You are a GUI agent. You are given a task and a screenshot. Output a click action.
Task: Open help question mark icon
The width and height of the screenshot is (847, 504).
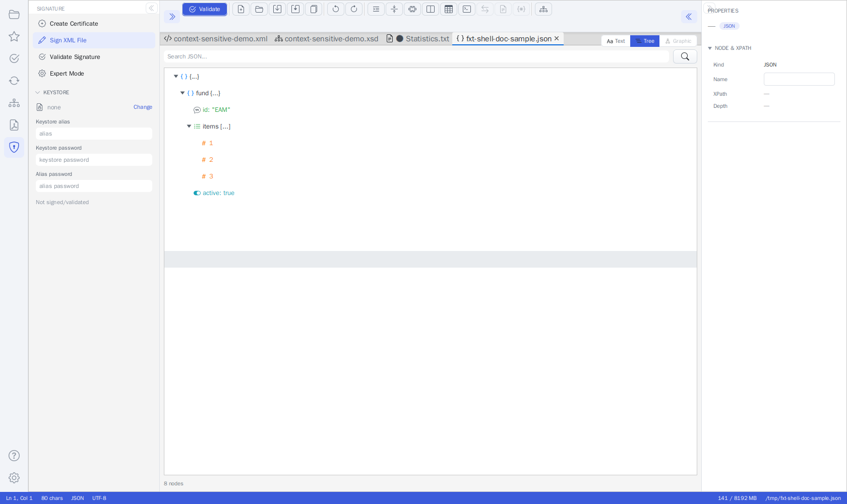[14, 456]
